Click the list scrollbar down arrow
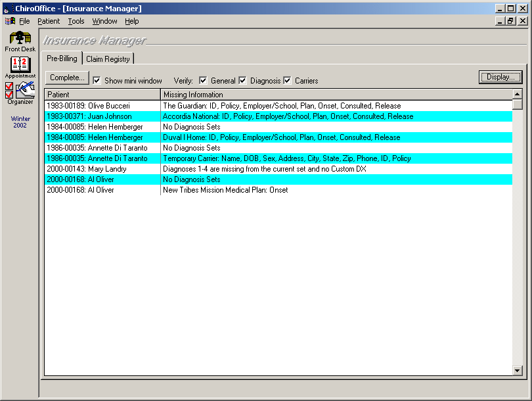 [x=517, y=371]
